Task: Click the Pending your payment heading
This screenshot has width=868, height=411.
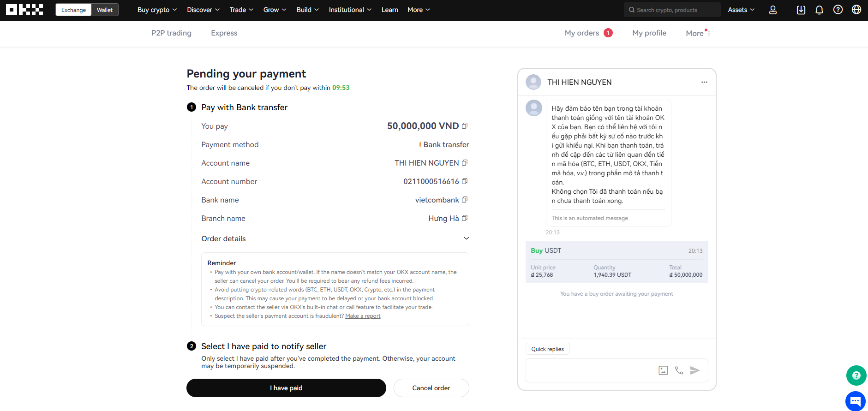Action: [x=246, y=74]
